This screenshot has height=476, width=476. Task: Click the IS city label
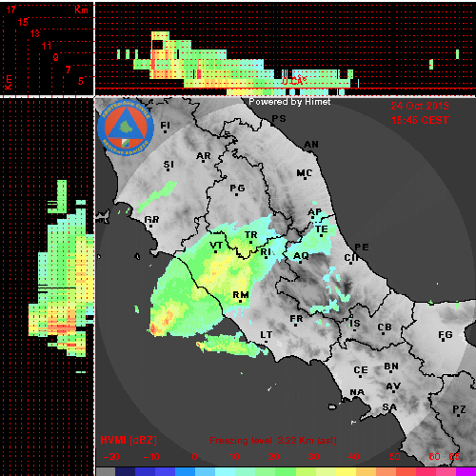[x=355, y=325]
